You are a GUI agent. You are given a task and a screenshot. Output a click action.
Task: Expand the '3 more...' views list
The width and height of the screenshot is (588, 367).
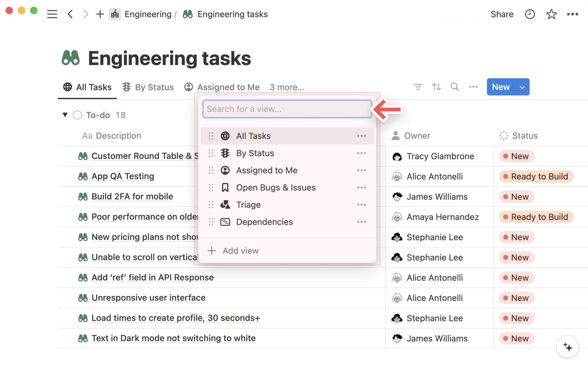click(x=287, y=87)
